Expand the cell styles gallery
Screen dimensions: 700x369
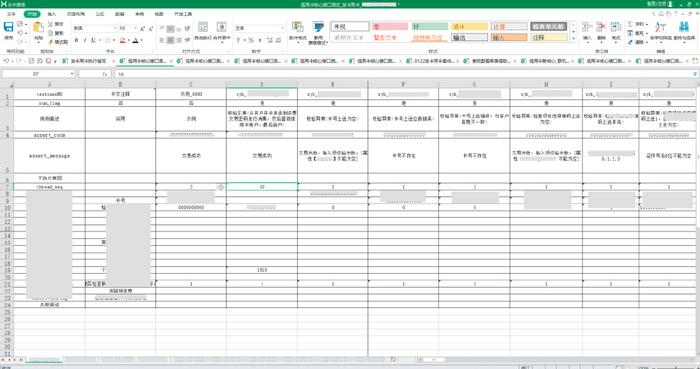point(574,39)
